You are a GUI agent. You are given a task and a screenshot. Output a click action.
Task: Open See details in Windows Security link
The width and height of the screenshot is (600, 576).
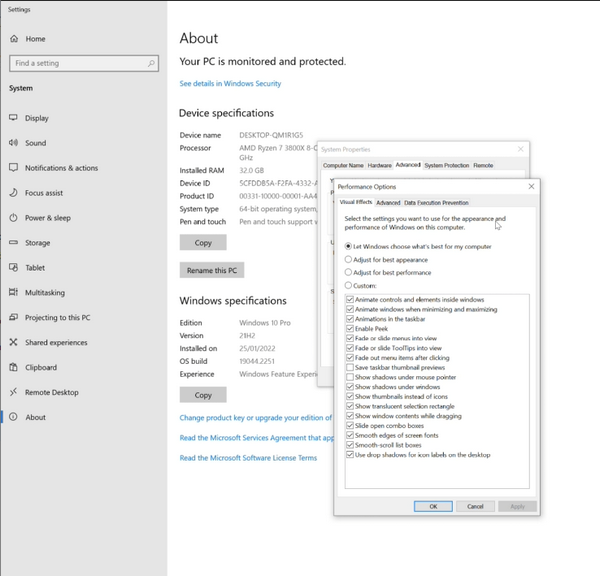pos(230,84)
